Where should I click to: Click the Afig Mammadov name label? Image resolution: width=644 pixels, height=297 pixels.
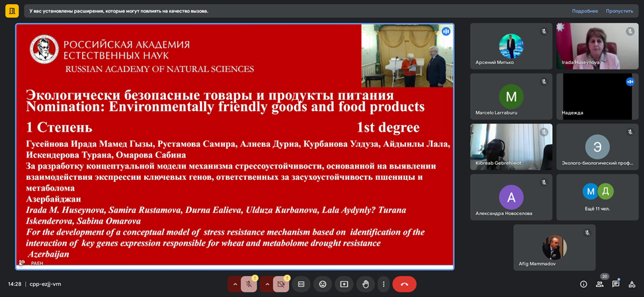(x=536, y=264)
